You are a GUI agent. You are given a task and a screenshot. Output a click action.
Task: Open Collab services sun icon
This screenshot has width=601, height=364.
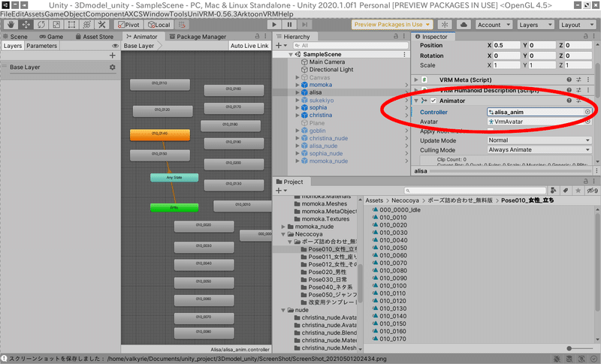point(445,25)
